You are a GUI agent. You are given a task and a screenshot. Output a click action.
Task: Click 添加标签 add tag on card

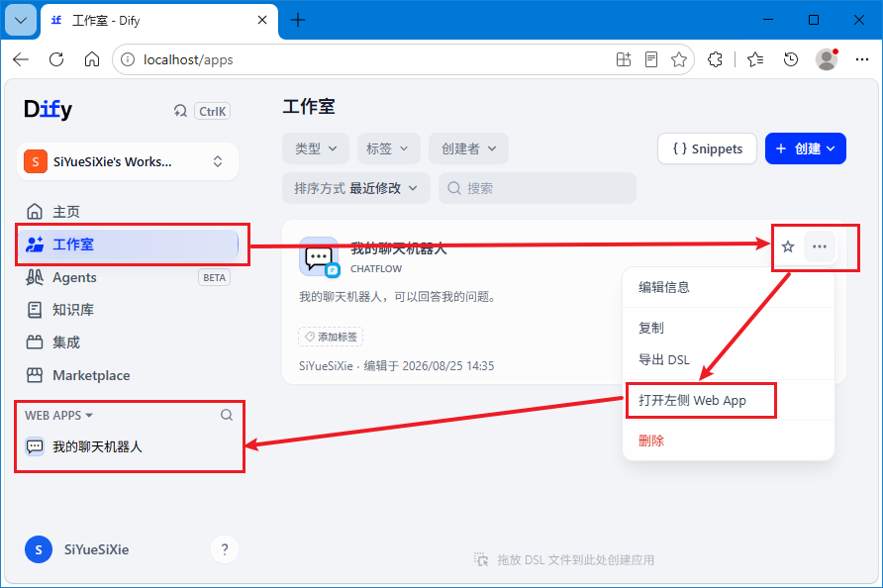(x=331, y=337)
